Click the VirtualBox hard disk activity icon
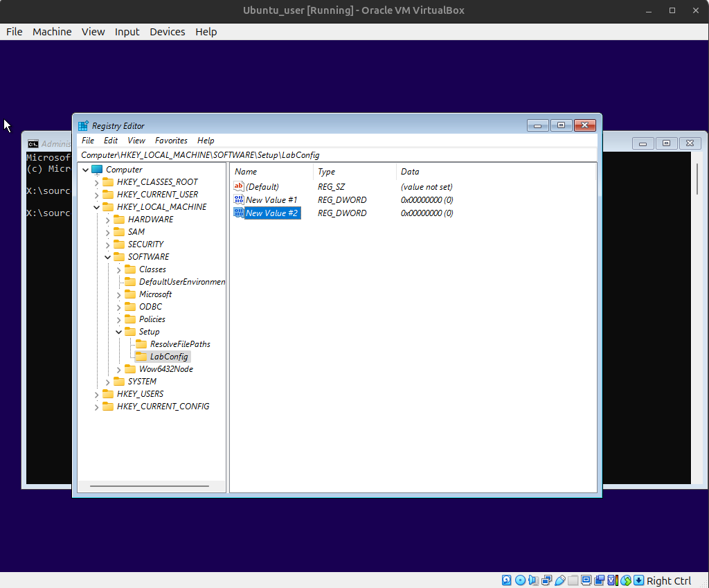Image resolution: width=709 pixels, height=588 pixels. tap(507, 580)
